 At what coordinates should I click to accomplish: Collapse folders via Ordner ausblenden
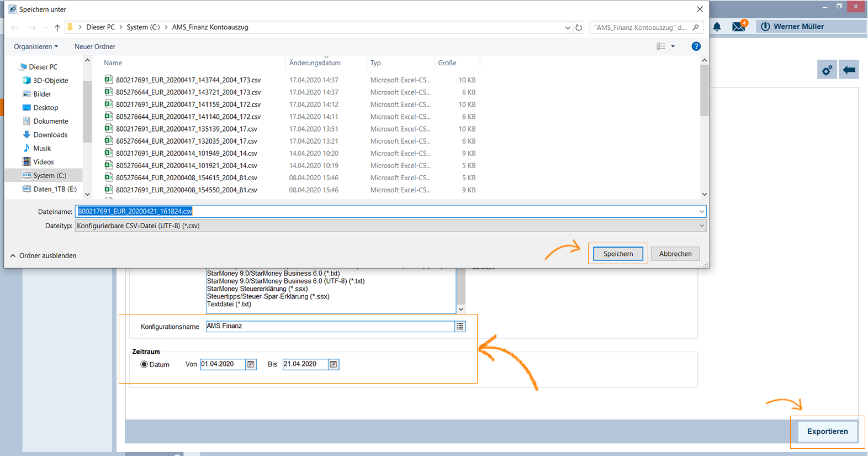point(43,256)
